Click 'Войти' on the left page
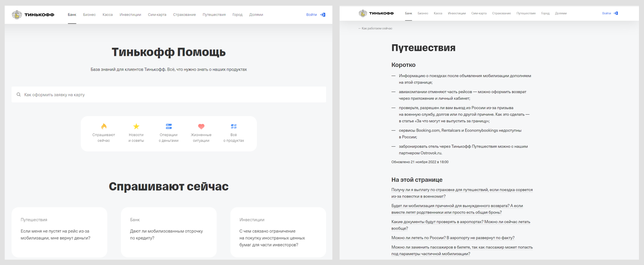 (311, 15)
